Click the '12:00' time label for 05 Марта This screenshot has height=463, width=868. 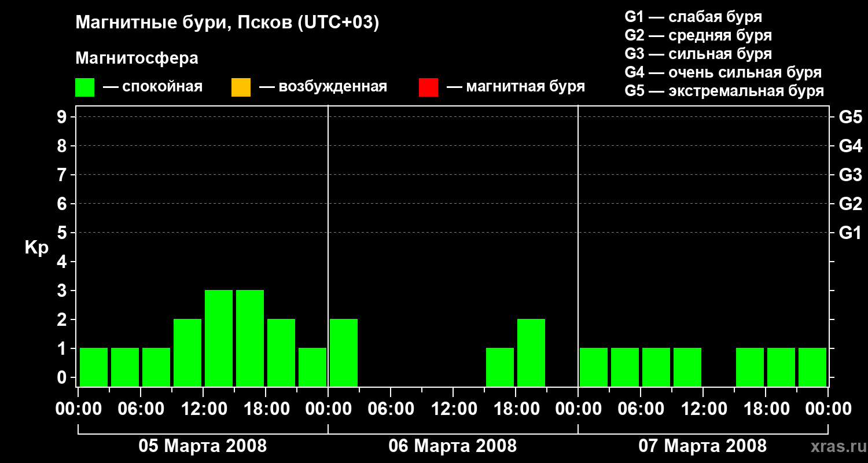(x=203, y=409)
